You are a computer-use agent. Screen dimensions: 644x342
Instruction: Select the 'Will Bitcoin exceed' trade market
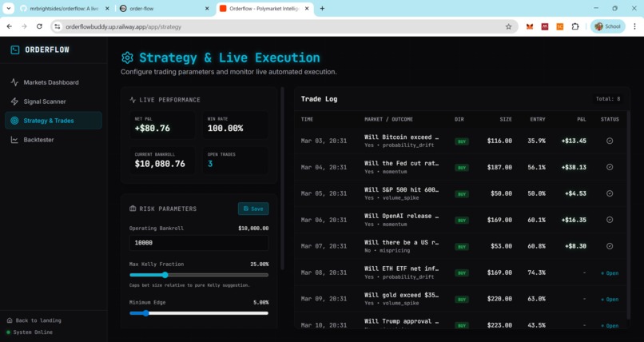(401, 137)
